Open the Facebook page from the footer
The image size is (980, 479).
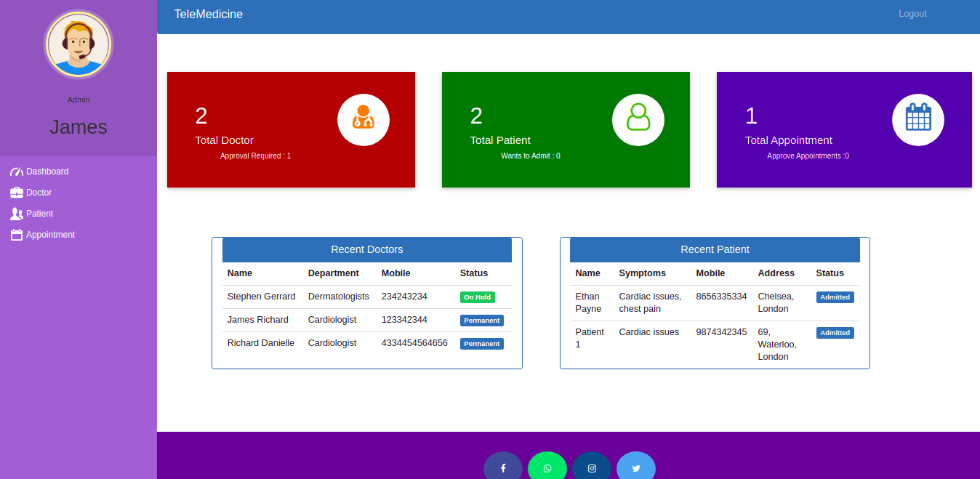(x=502, y=468)
